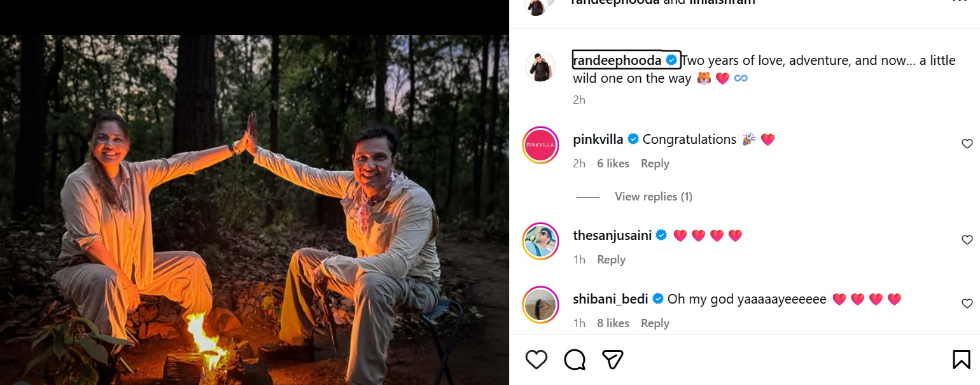980x385 pixels.
Task: Open randeephooda username link in caption
Action: point(617,60)
